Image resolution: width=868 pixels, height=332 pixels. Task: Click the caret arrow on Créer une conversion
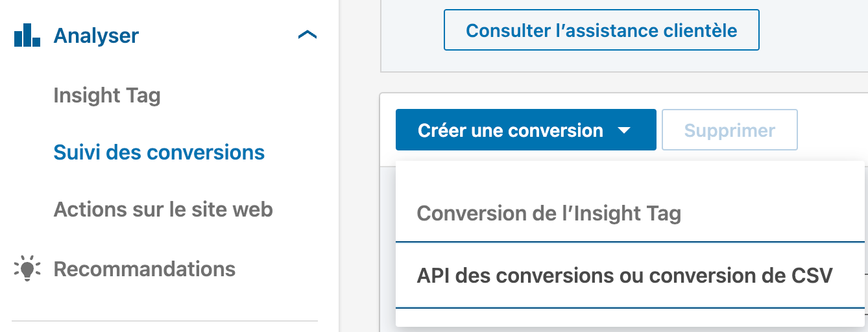tap(623, 130)
